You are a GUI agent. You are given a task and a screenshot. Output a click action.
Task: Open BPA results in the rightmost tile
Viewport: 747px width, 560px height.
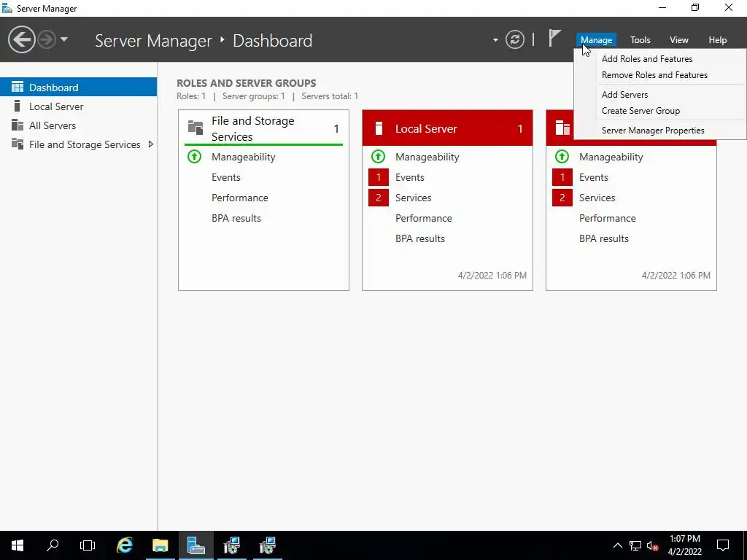[603, 239]
